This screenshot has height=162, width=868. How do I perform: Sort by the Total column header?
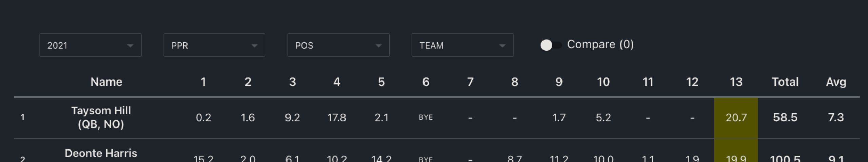(785, 82)
